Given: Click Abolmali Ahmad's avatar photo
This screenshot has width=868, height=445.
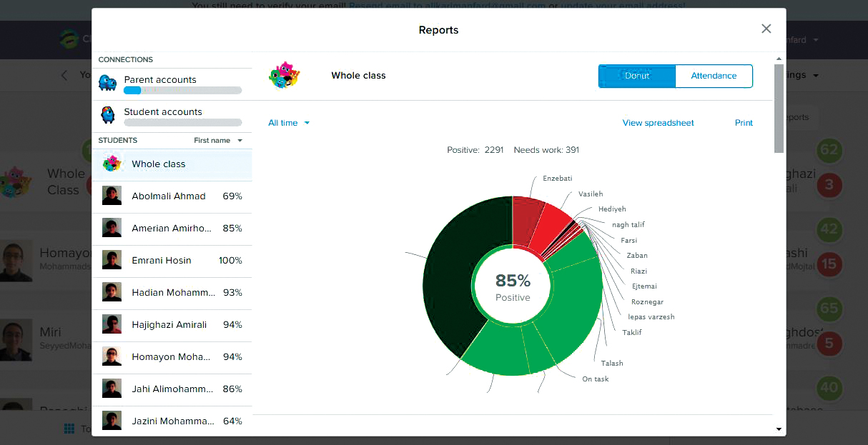Looking at the screenshot, I should click(112, 196).
